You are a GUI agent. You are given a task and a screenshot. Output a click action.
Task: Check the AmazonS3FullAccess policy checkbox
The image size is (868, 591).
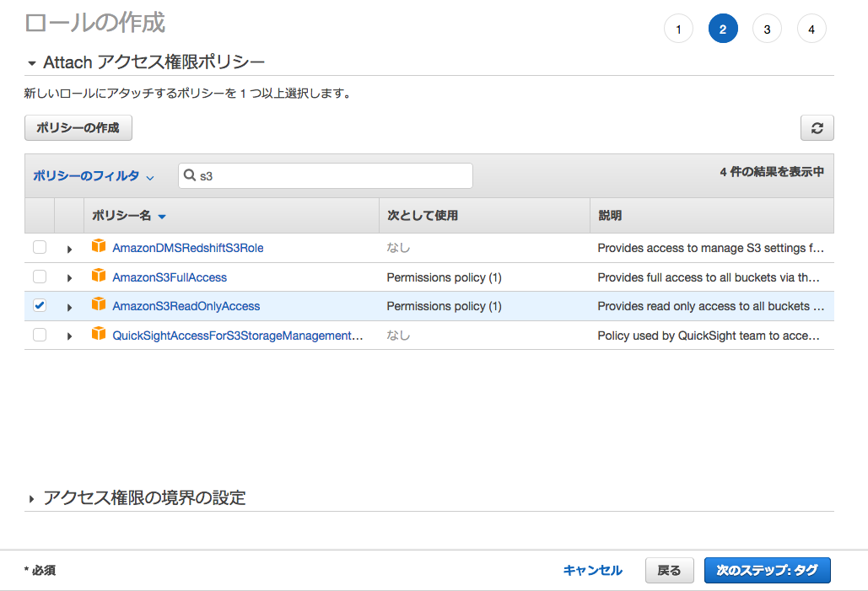(40, 277)
